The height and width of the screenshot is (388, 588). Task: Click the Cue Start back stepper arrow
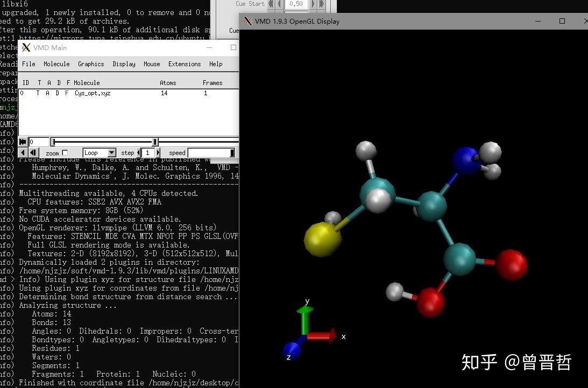[x=279, y=4]
